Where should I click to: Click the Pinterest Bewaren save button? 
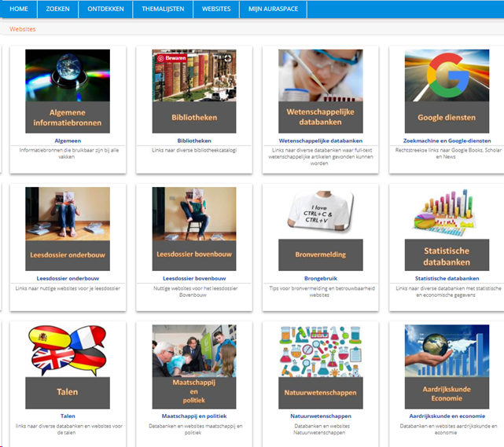[x=172, y=57]
